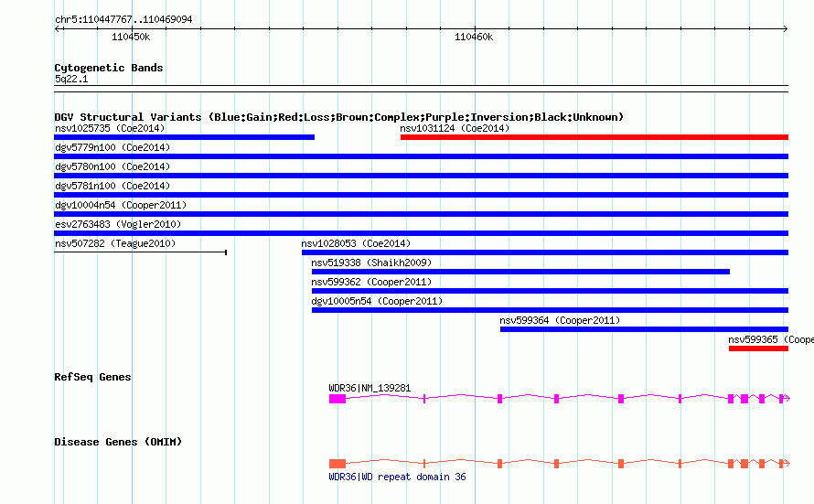Select the blue nsv1025735 gain bar
This screenshot has height=504, width=814.
point(184,137)
